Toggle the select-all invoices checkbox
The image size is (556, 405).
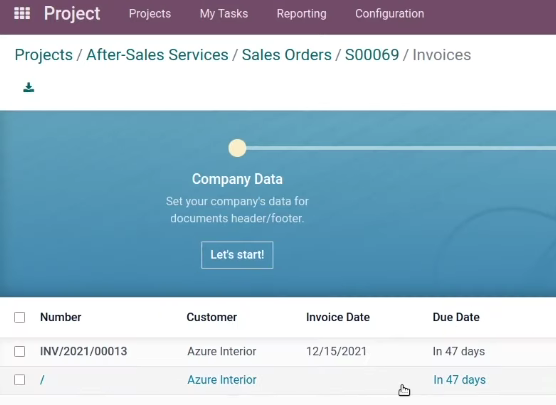(20, 317)
